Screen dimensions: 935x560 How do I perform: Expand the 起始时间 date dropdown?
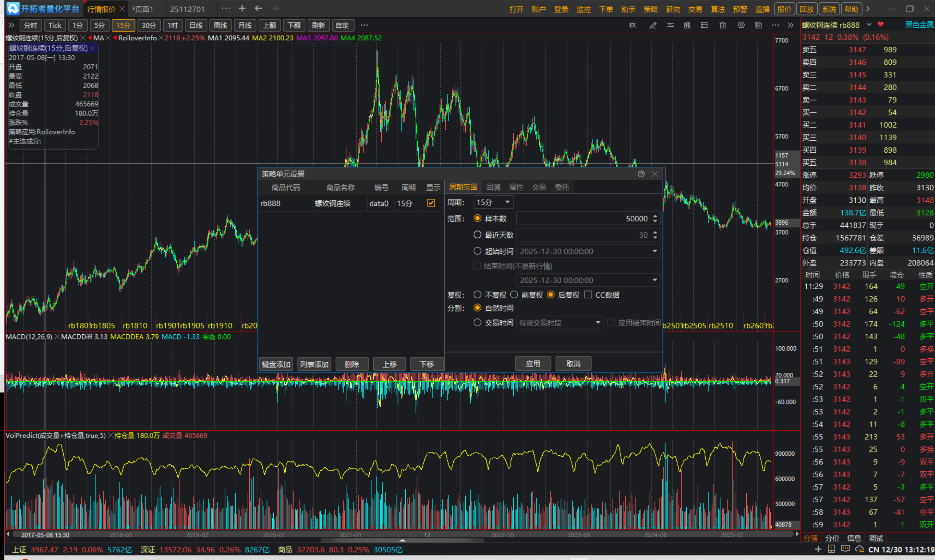click(x=655, y=251)
